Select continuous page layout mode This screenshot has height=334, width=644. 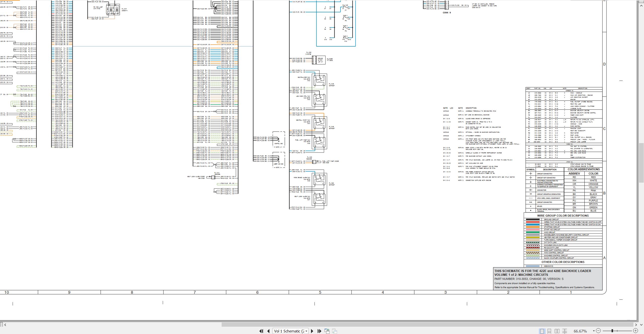pos(549,331)
